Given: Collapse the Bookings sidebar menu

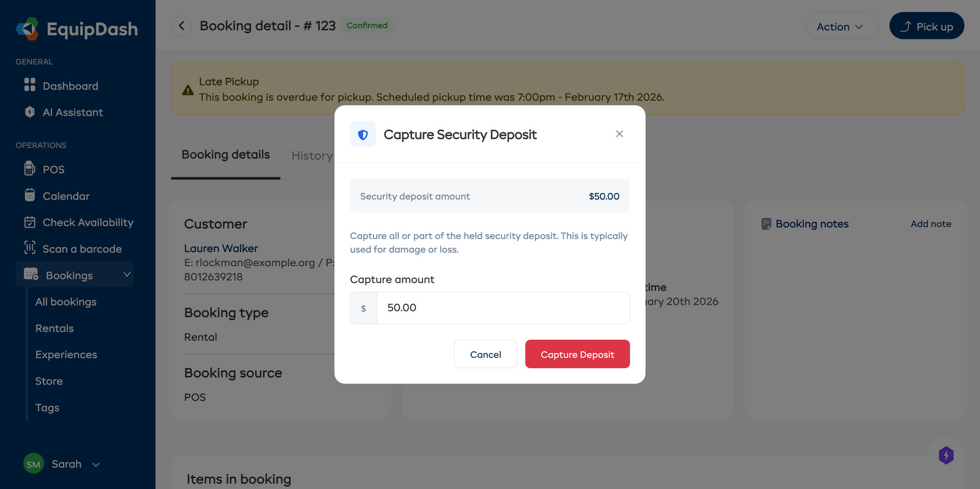Looking at the screenshot, I should (127, 274).
